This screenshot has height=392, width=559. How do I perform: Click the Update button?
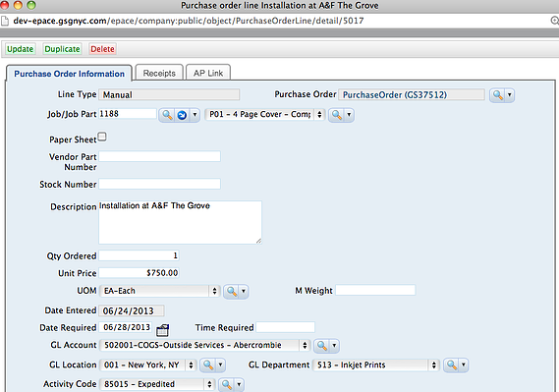click(20, 49)
